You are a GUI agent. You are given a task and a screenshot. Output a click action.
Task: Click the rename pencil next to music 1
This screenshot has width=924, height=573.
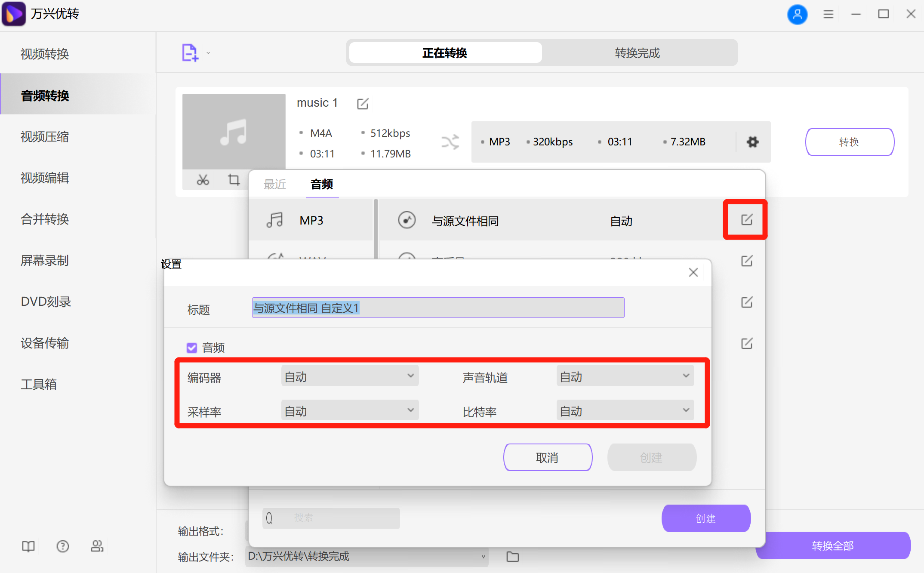pos(363,103)
